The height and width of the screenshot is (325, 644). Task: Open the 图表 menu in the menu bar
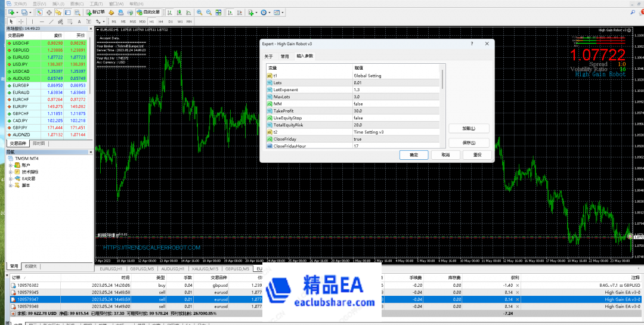click(77, 4)
